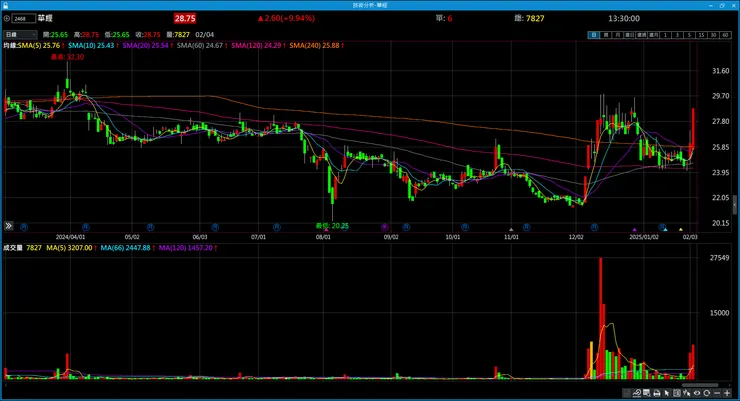The height and width of the screenshot is (401, 740).
Task: Switch to 60-minute timeframe
Action: coord(725,35)
